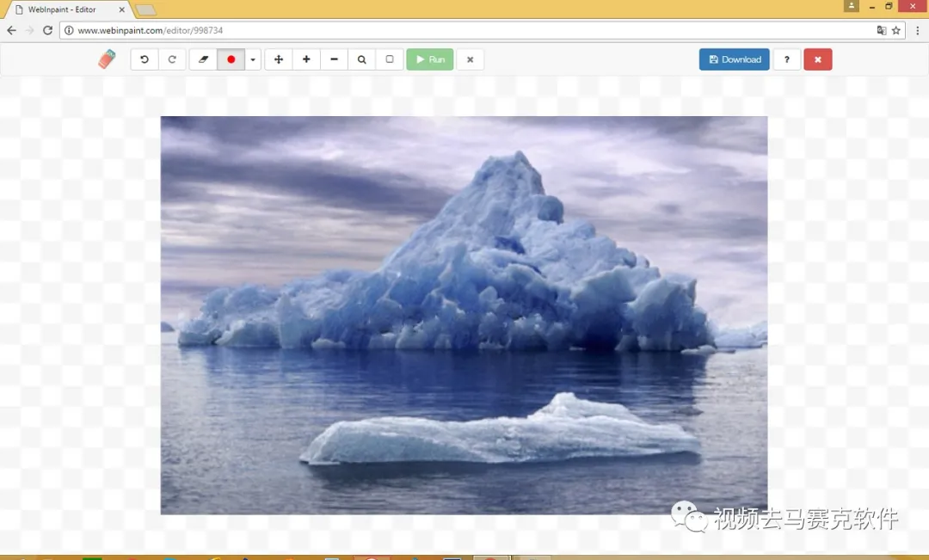929x560 pixels.
Task: Zoom in with the plus button
Action: pos(306,59)
